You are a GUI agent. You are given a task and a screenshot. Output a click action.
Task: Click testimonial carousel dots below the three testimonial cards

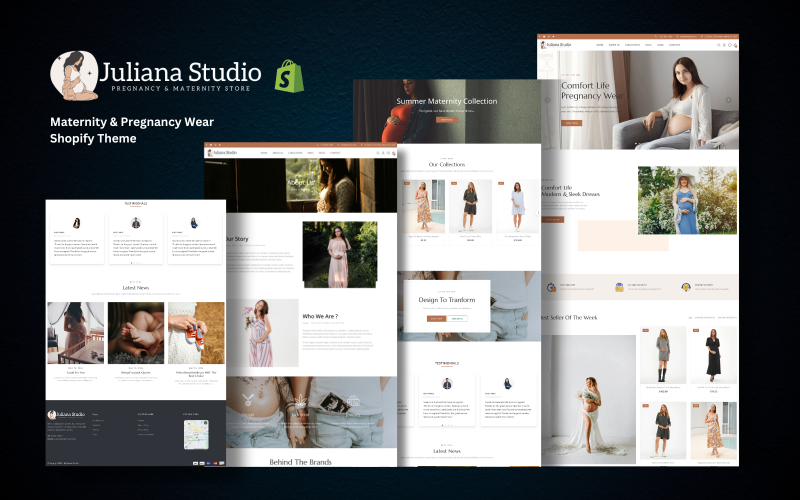click(x=136, y=263)
